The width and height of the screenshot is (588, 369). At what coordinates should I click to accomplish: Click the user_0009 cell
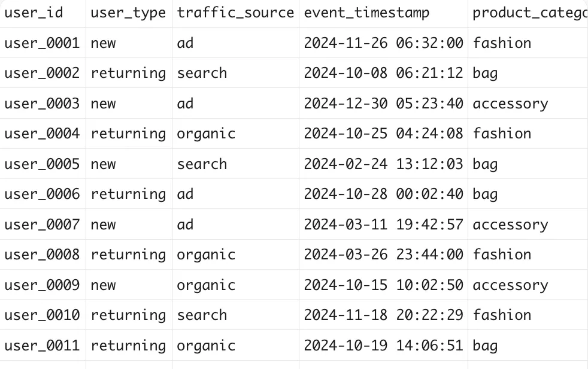pos(43,285)
